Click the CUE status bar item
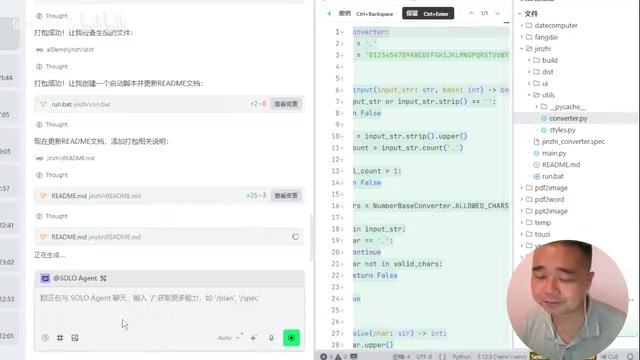Screen dimensions: 640x360 click(x=610, y=357)
